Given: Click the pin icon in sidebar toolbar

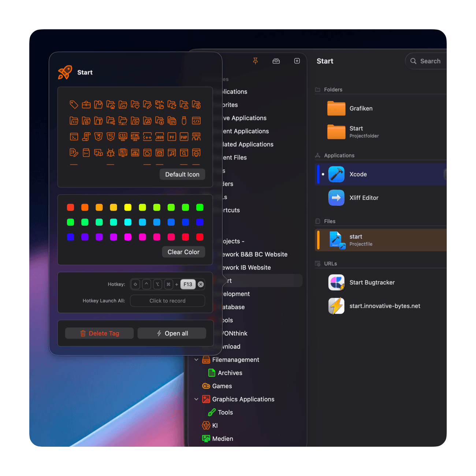Looking at the screenshot, I should tap(256, 61).
